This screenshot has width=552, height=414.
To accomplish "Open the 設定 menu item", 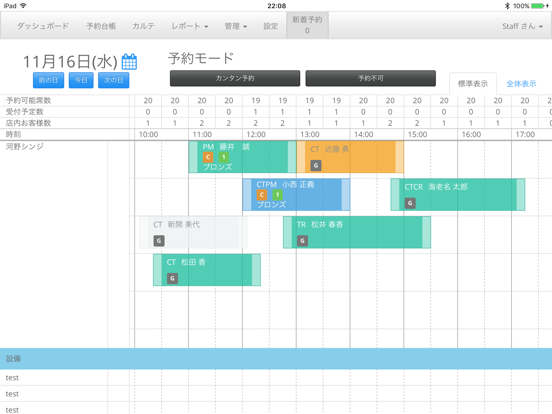I will 270,26.
